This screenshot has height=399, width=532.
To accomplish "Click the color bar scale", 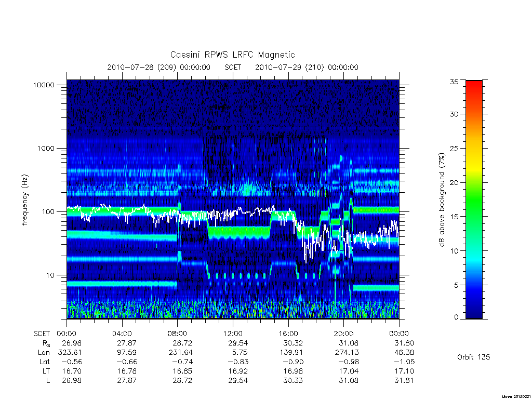I will (474, 199).
